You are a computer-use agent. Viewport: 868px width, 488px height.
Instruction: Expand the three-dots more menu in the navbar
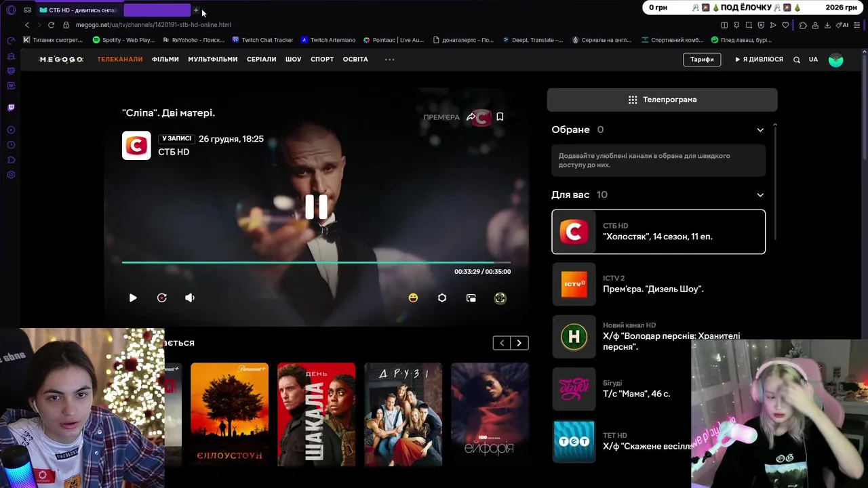point(389,59)
